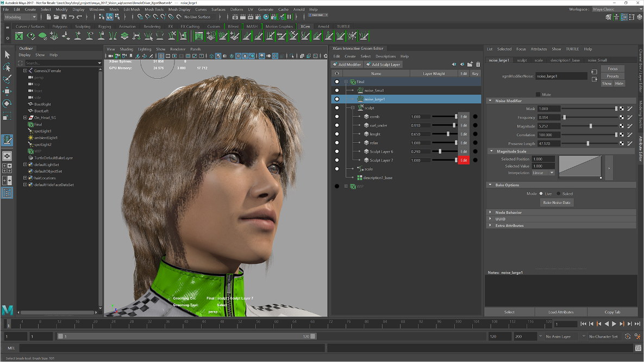Enable the Mute checkbox for noise_large1
Screen dimensions: 644x362
539,94
